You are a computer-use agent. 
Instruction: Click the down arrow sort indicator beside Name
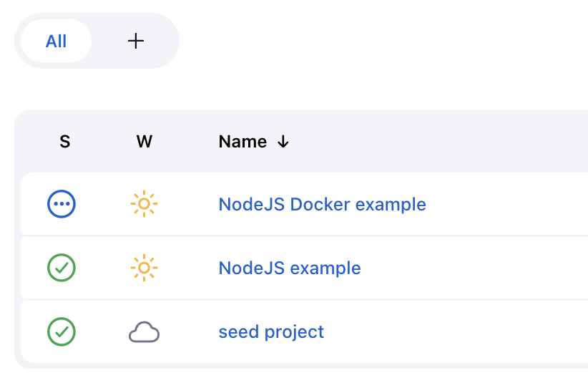click(x=283, y=142)
